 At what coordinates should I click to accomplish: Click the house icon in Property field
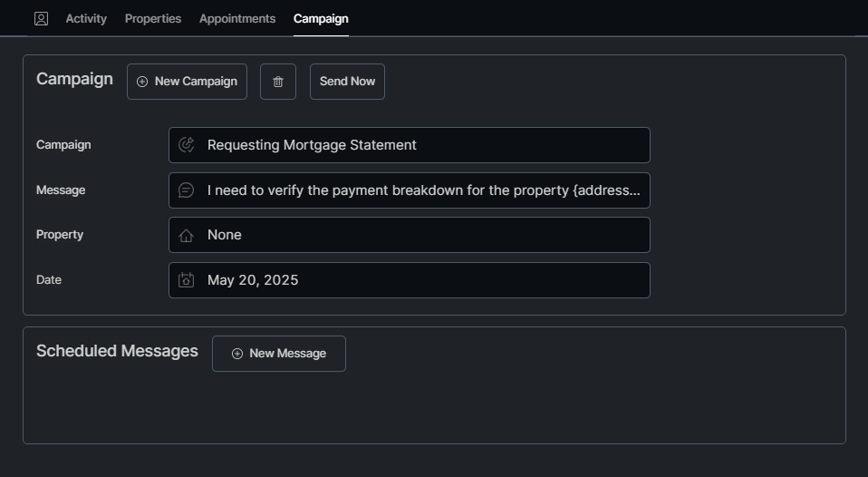coord(187,235)
